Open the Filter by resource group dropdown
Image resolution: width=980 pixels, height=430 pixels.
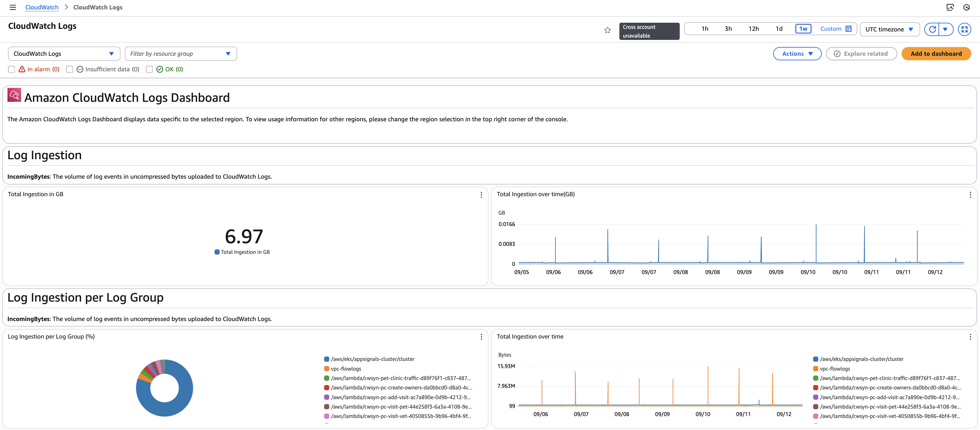181,53
